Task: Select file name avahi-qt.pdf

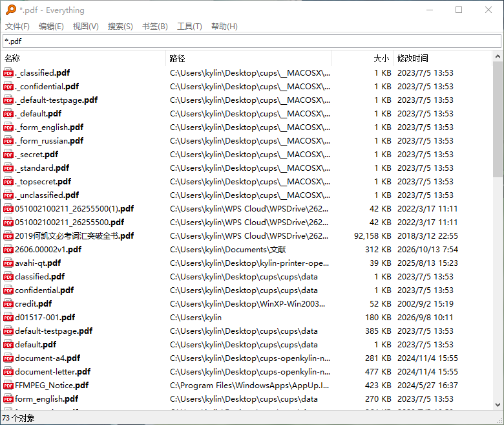Action: pyautogui.click(x=38, y=263)
